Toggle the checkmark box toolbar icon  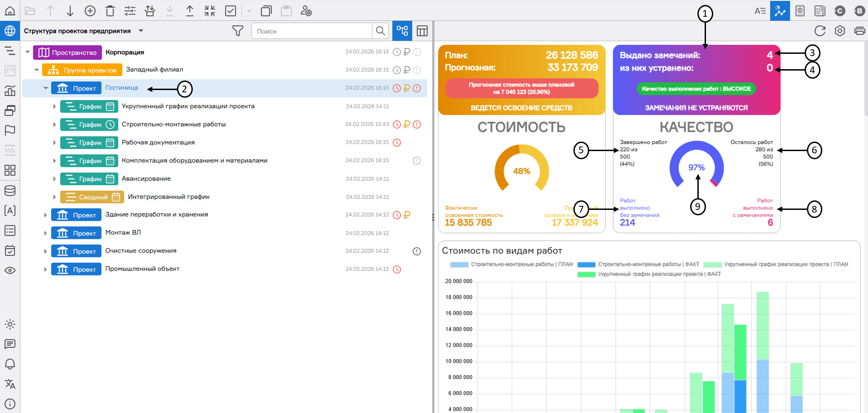tap(230, 11)
